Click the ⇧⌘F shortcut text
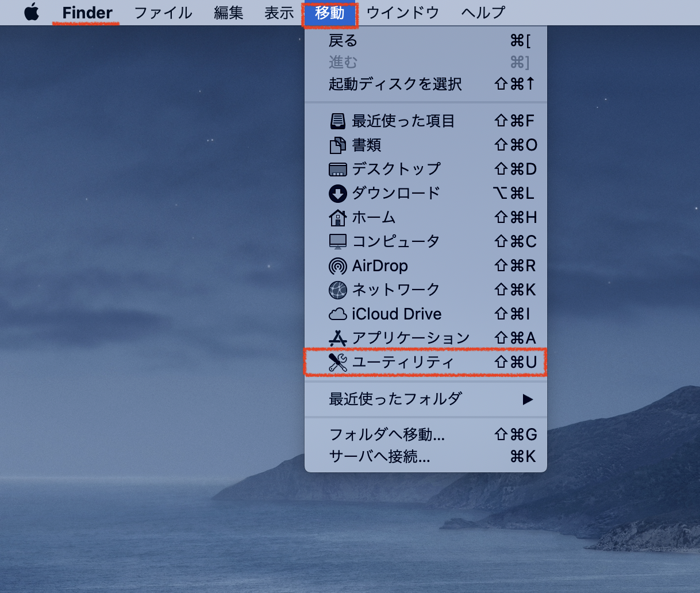Screen dimensions: 700x593 click(515, 121)
